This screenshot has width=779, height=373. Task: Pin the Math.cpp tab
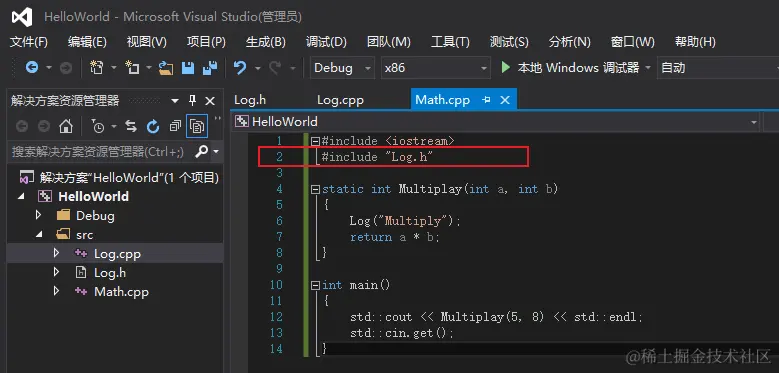point(486,100)
